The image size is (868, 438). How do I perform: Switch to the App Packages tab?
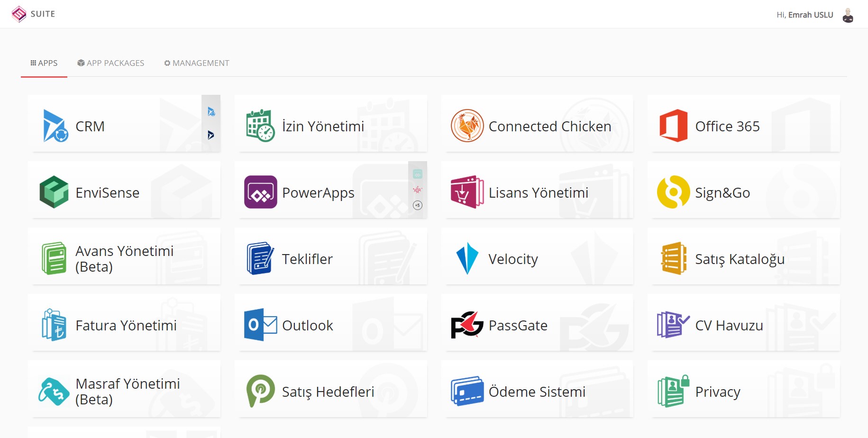110,63
